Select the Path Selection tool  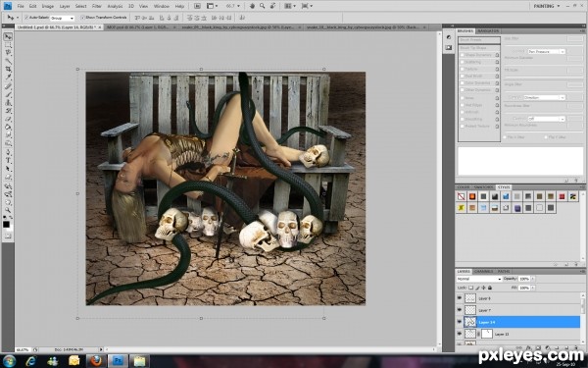click(x=8, y=169)
